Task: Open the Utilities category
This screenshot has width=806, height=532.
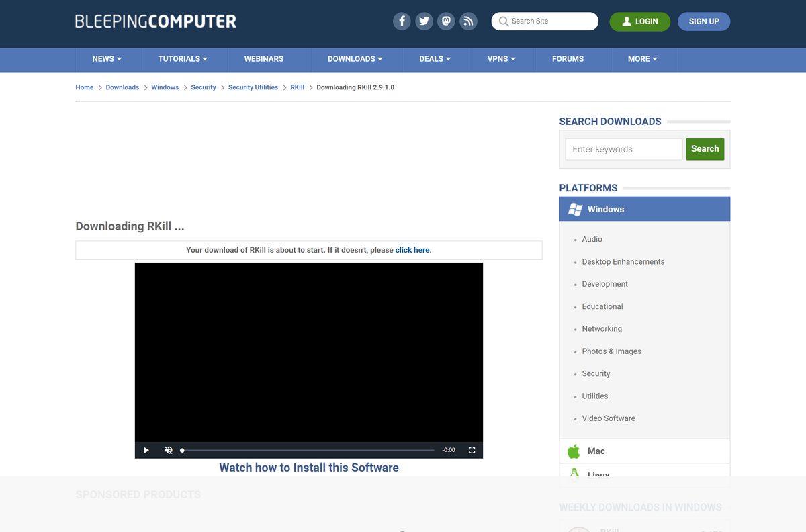Action: tap(595, 396)
